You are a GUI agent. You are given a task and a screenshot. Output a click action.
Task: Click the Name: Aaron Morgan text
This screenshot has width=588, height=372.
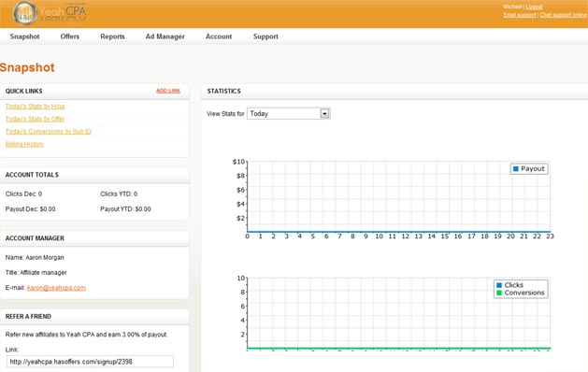pyautogui.click(x=35, y=257)
